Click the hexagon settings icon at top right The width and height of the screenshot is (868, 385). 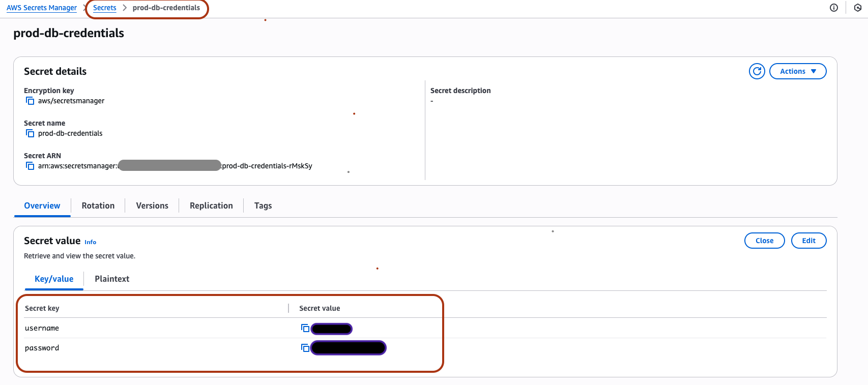pos(858,8)
